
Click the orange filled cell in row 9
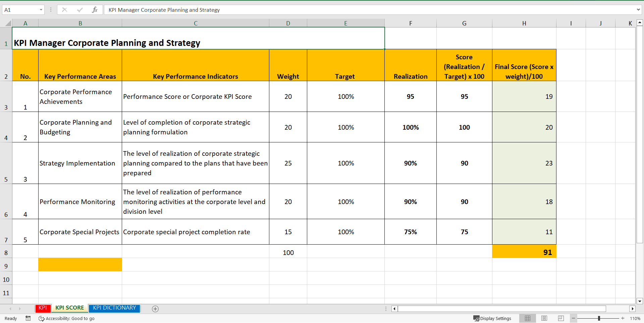(x=80, y=265)
